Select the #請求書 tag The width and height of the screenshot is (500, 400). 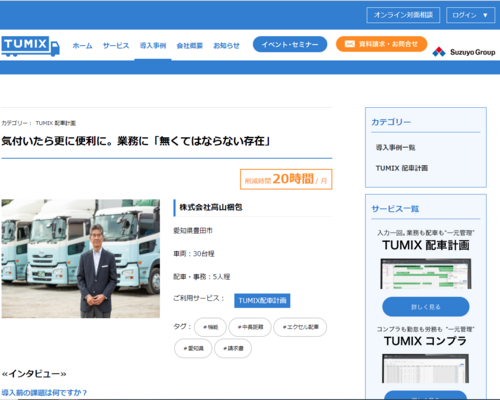click(233, 348)
